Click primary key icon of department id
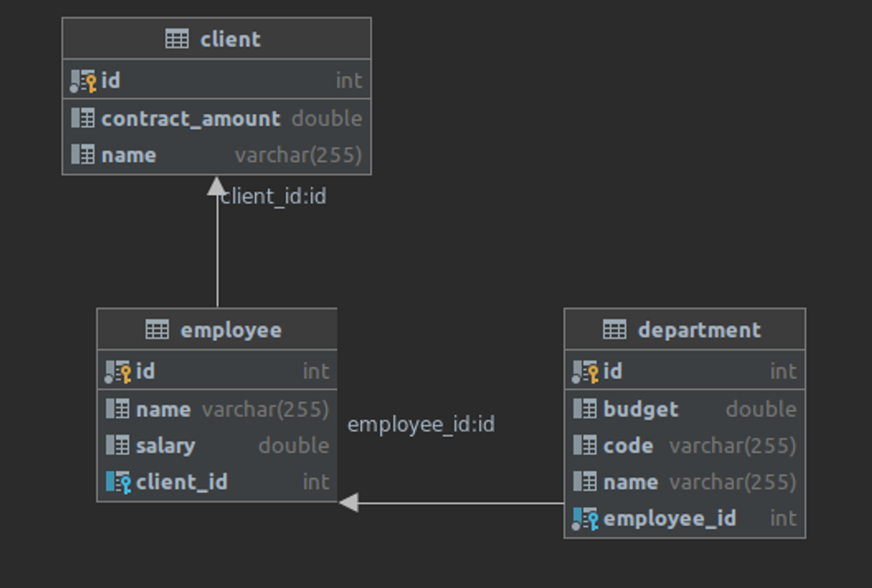Screen dimensions: 872x588 click(x=585, y=371)
